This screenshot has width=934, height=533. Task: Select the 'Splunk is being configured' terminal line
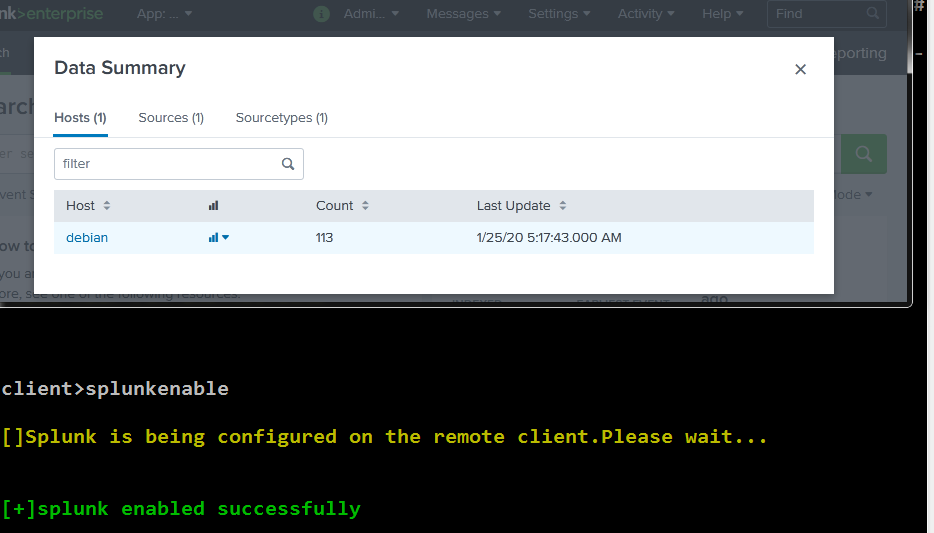[385, 437]
